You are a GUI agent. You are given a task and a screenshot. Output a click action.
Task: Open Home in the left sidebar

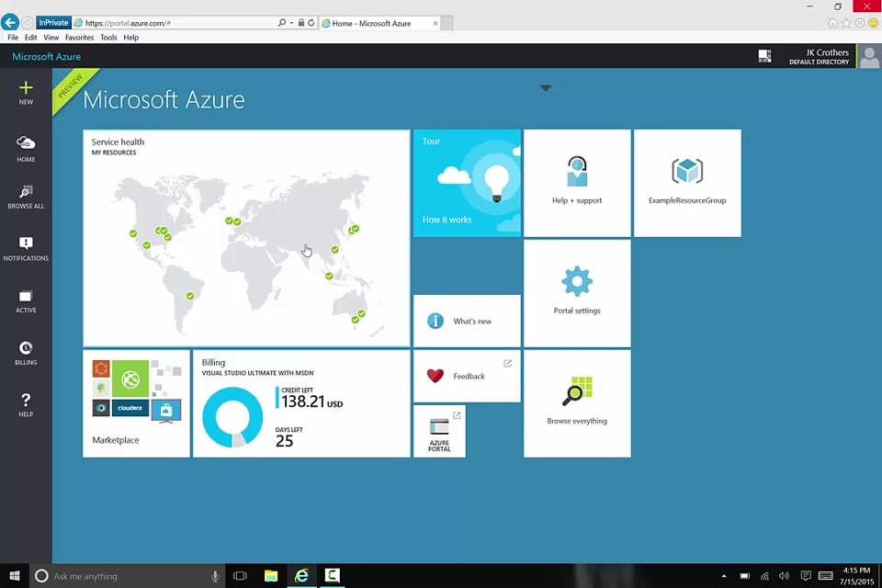[26, 147]
